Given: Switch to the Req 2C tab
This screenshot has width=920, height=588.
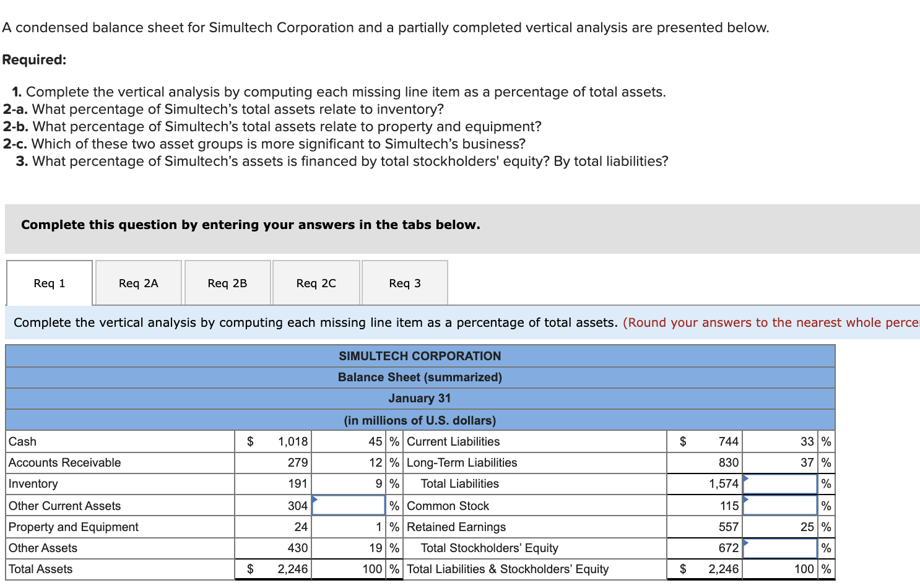Looking at the screenshot, I should point(316,283).
